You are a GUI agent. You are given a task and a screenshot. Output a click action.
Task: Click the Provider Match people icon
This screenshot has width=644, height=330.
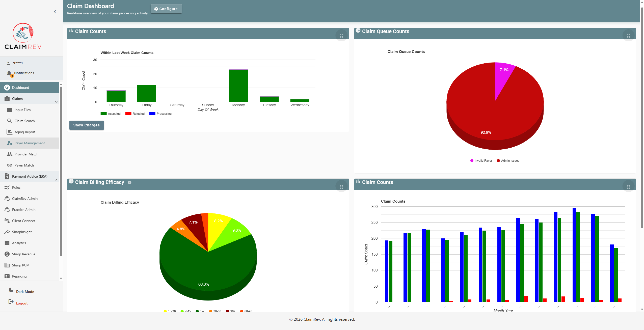10,154
